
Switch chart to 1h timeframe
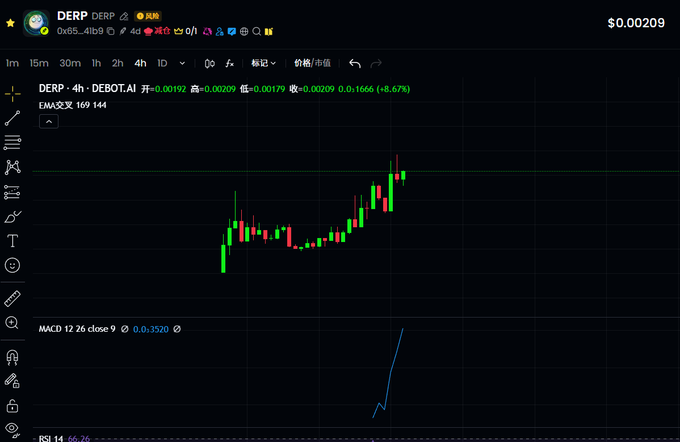[96, 63]
